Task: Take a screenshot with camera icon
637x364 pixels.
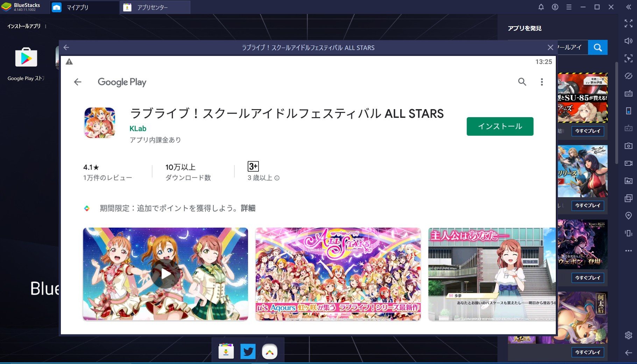Action: pyautogui.click(x=628, y=146)
